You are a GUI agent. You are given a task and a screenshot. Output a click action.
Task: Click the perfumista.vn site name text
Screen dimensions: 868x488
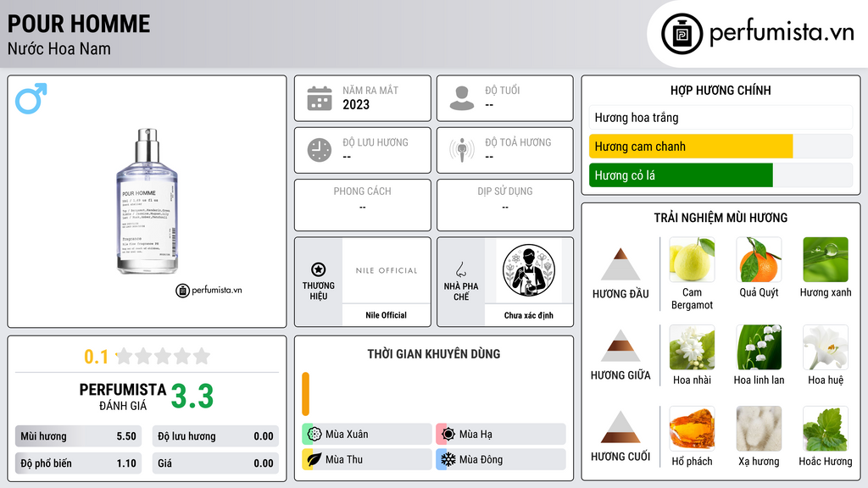782,33
